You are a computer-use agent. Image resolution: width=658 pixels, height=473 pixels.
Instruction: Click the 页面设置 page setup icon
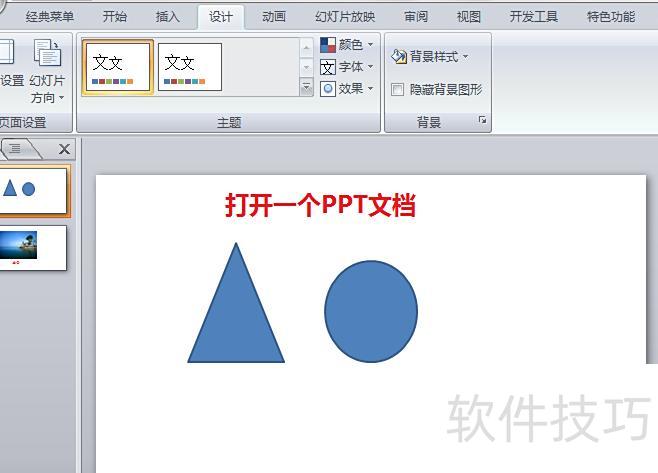[7, 52]
